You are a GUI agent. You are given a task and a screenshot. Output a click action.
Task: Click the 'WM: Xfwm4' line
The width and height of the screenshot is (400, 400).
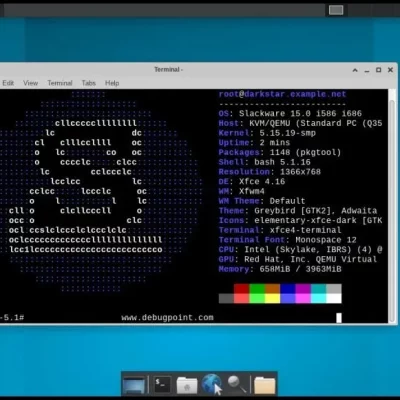click(242, 191)
